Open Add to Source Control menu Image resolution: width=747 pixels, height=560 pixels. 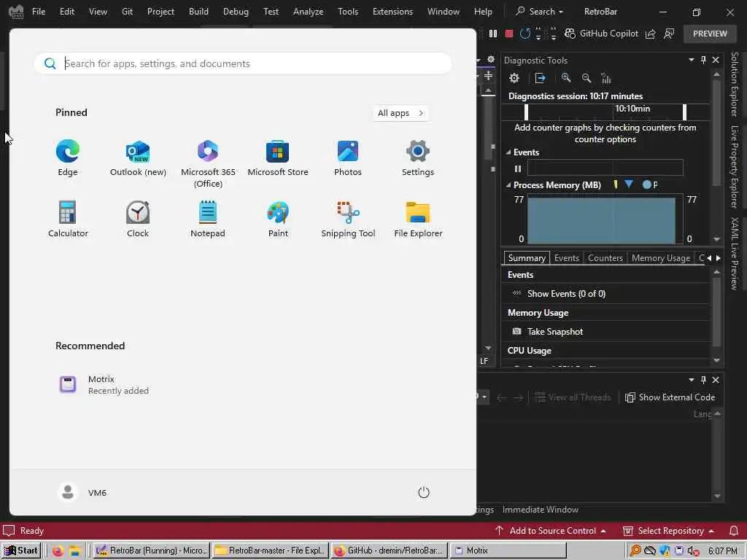551,531
